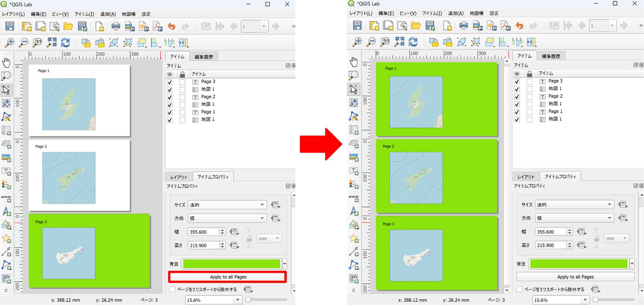The image size is (644, 305).
Task: Activate add picture tool in right toolbox
Action: pyautogui.click(x=354, y=157)
